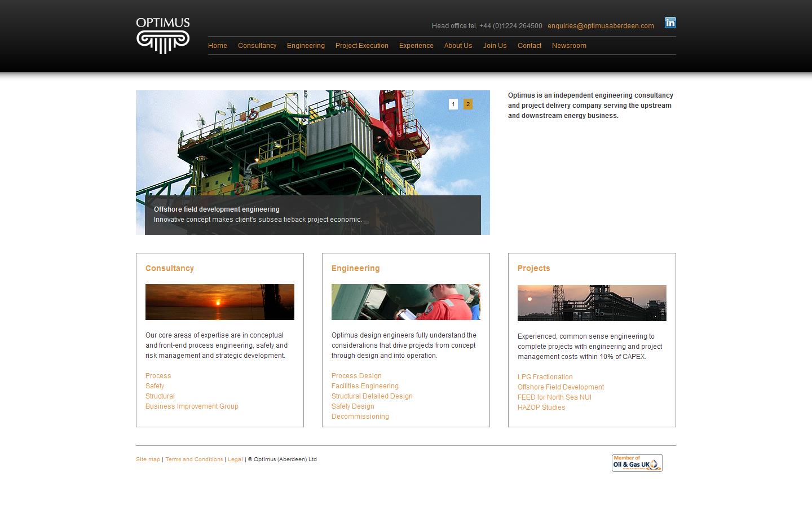Screen dimensions: 812x508
Task: Open the Contact menu item
Action: point(529,46)
